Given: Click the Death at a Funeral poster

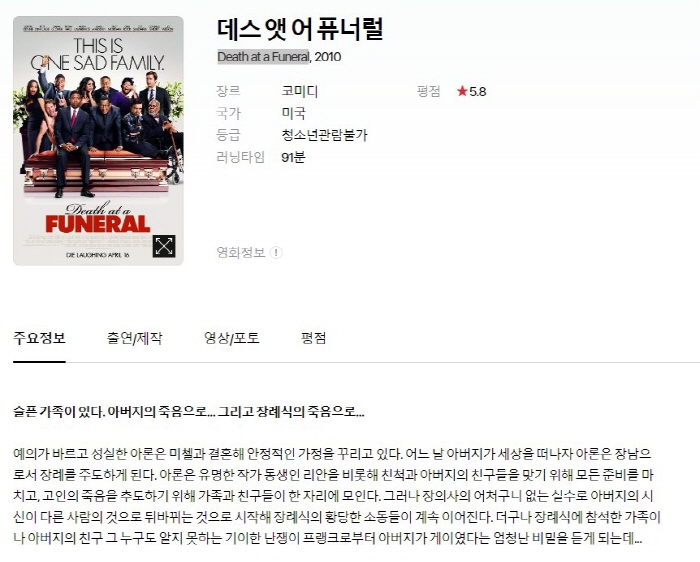Looking at the screenshot, I should [x=98, y=141].
